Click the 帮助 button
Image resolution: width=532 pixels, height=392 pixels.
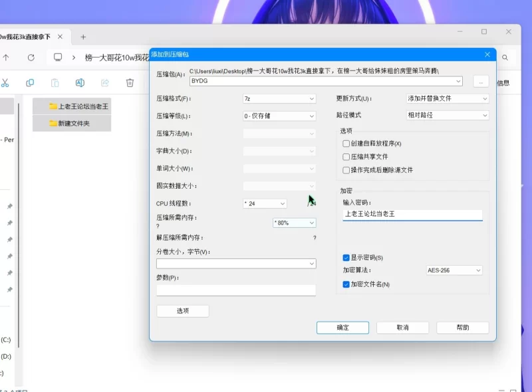(463, 328)
